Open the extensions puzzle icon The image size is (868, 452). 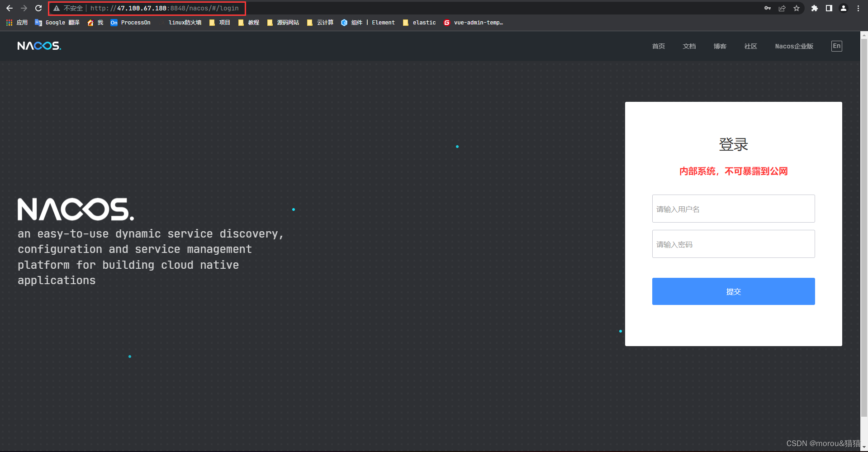(815, 8)
